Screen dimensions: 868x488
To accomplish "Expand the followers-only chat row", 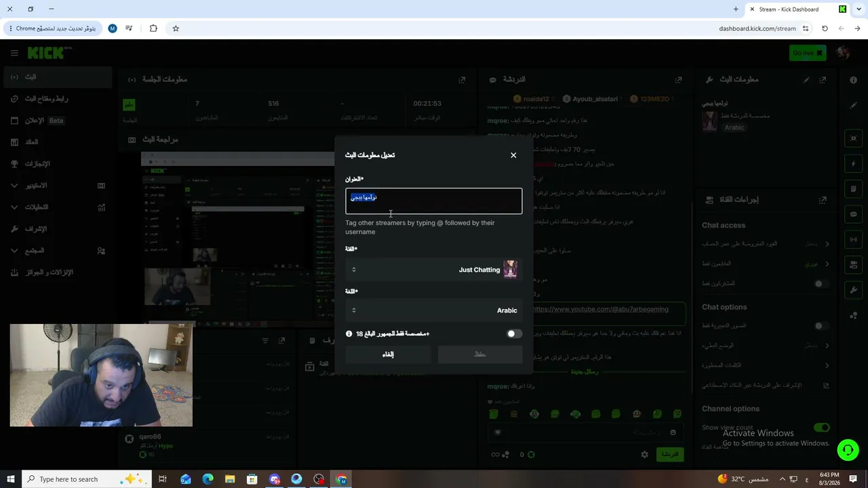I will pyautogui.click(x=765, y=264).
